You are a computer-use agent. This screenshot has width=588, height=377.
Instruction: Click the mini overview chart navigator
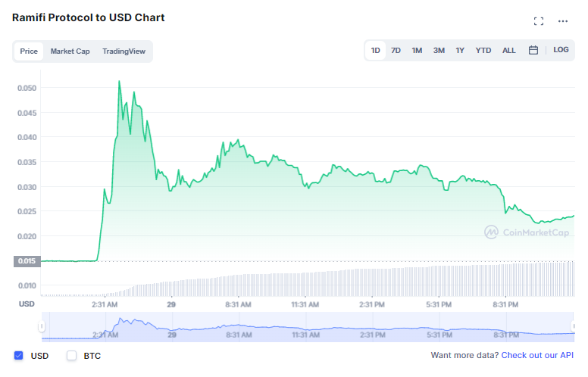click(308, 327)
